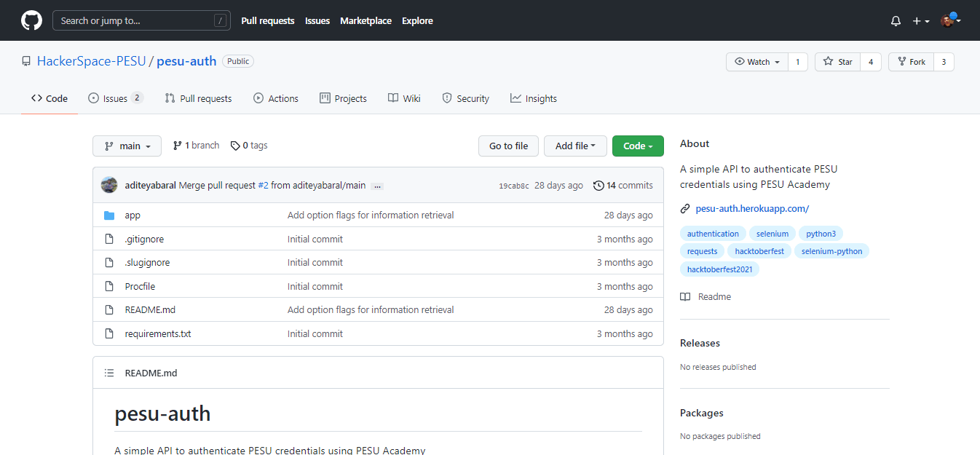Screen dimensions: 980x455
Task: Expand the commit message ellipsis
Action: click(376, 186)
